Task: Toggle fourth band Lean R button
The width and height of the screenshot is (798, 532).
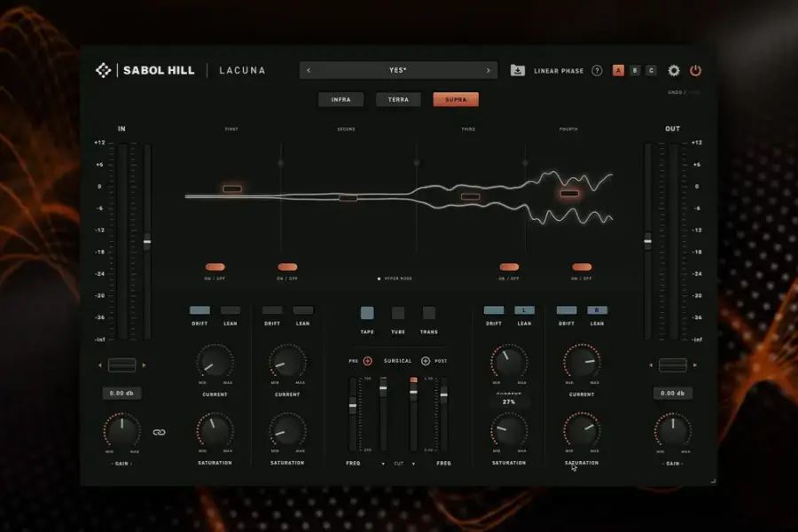Action: point(597,310)
